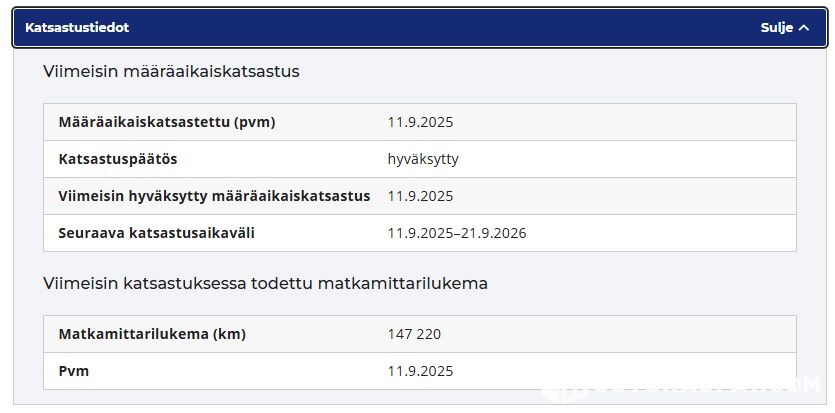Click the Sulje collapse label
The width and height of the screenshot is (835, 413).
click(777, 28)
